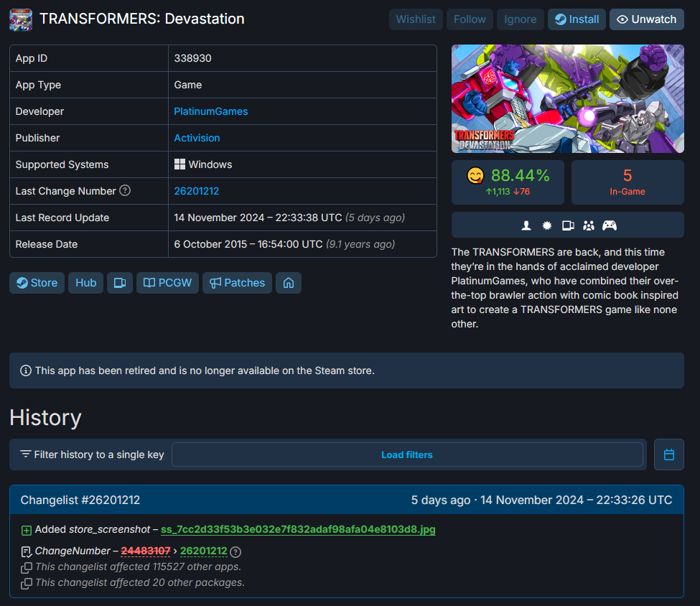Click 'This changelist affected 20 other packages'
The image size is (700, 606).
pyautogui.click(x=140, y=582)
